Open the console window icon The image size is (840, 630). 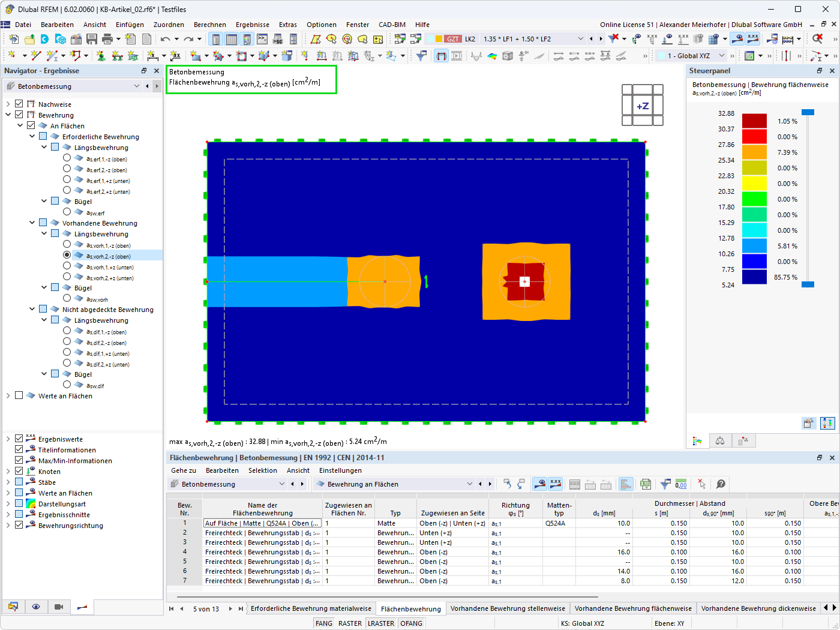[262, 39]
